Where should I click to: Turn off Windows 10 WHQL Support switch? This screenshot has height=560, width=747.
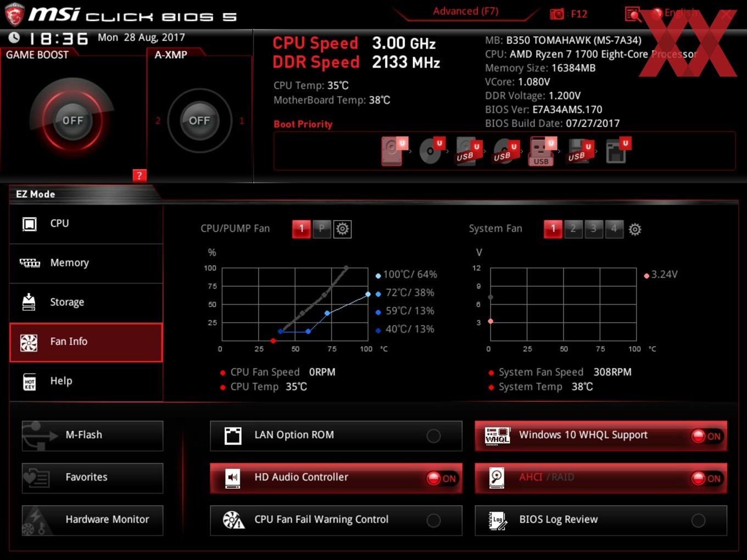coord(707,436)
